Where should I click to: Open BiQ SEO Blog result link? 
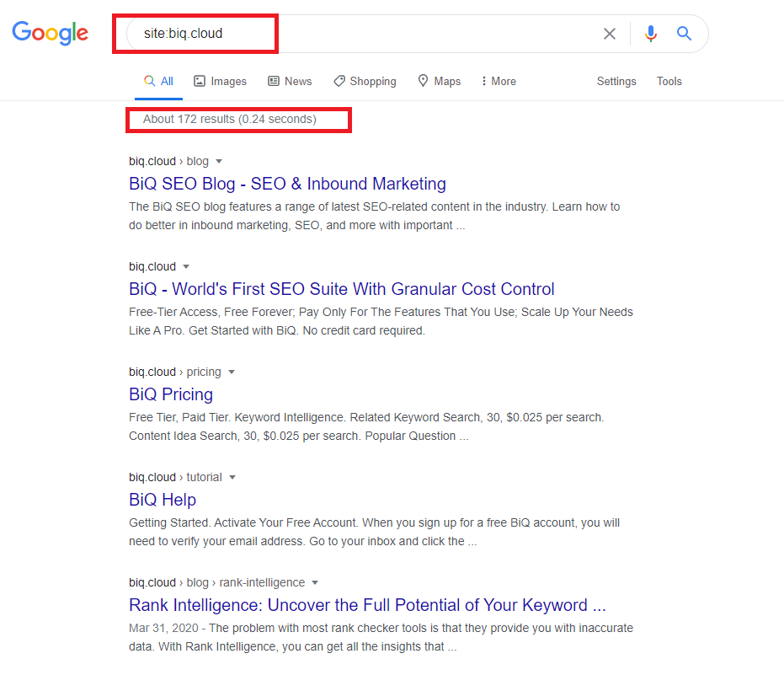click(287, 184)
